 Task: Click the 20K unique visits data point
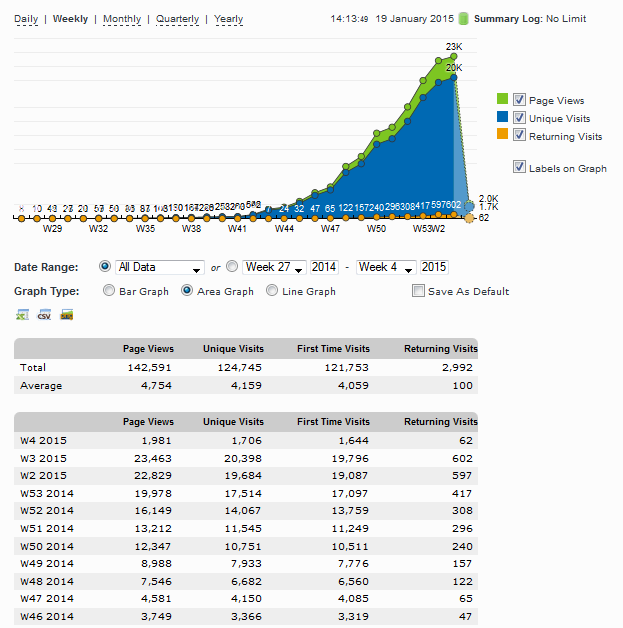tap(454, 77)
